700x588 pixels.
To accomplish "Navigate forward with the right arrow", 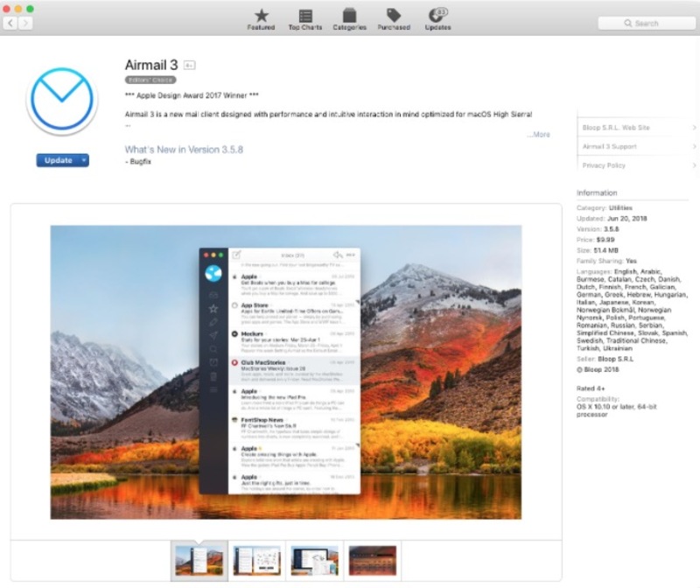I will pyautogui.click(x=25, y=24).
